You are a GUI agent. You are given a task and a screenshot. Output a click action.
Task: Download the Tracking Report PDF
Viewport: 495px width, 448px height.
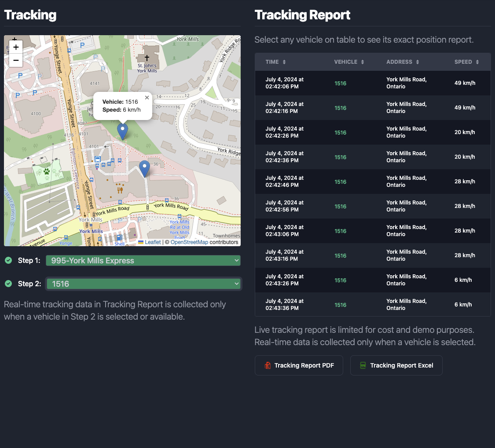[299, 365]
